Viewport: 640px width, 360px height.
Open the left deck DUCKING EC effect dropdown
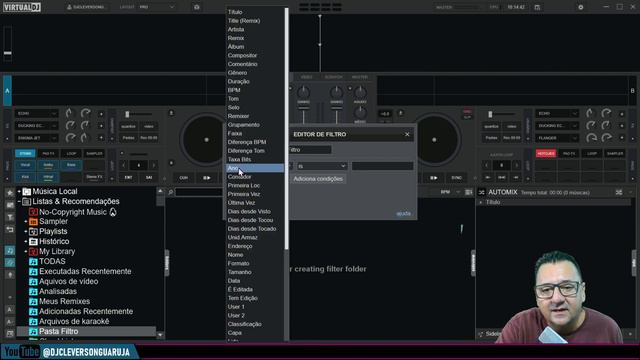(x=36, y=126)
